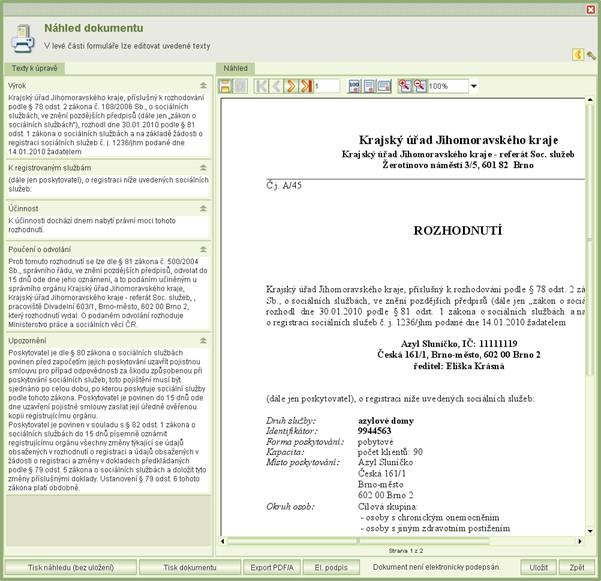Click the El. podpis button
The image size is (601, 581).
point(331,567)
